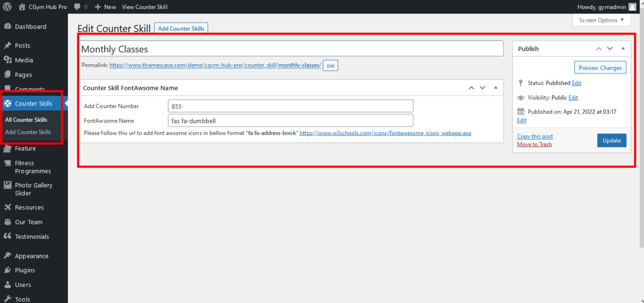Viewport: 644px width, 303px height.
Task: Click the Resources icon in sidebar
Action: [x=8, y=207]
